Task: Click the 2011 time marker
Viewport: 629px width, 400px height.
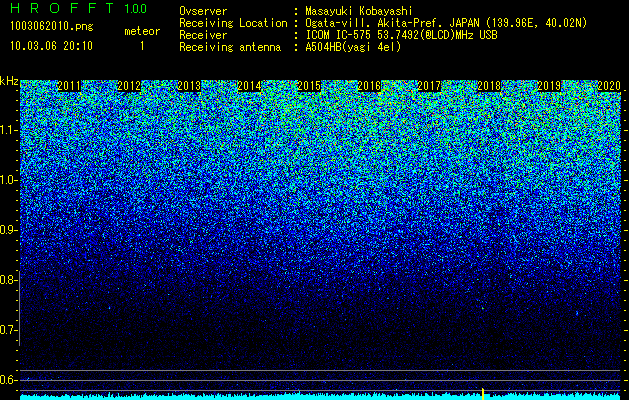Action: click(69, 86)
